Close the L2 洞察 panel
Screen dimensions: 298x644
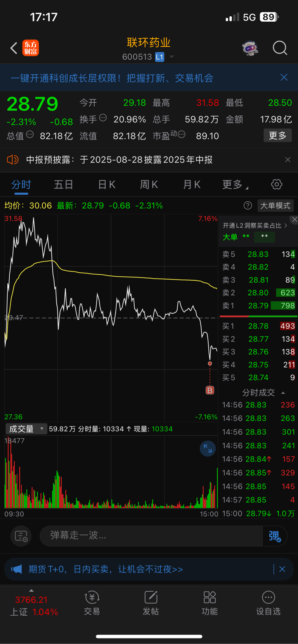[294, 220]
